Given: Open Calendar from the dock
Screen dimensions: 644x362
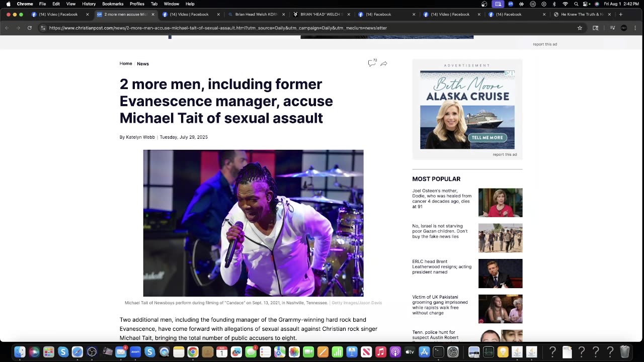Looking at the screenshot, I should point(222,352).
